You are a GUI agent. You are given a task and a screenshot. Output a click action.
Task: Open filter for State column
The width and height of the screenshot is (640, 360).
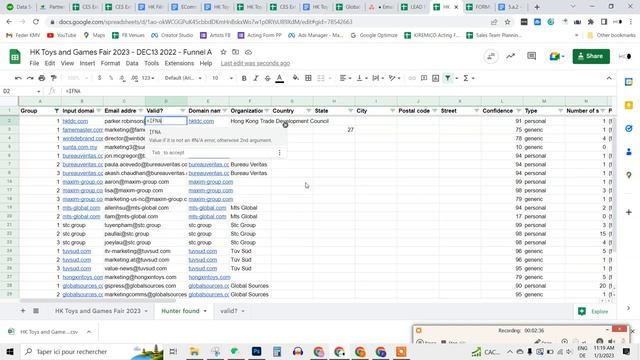point(350,111)
